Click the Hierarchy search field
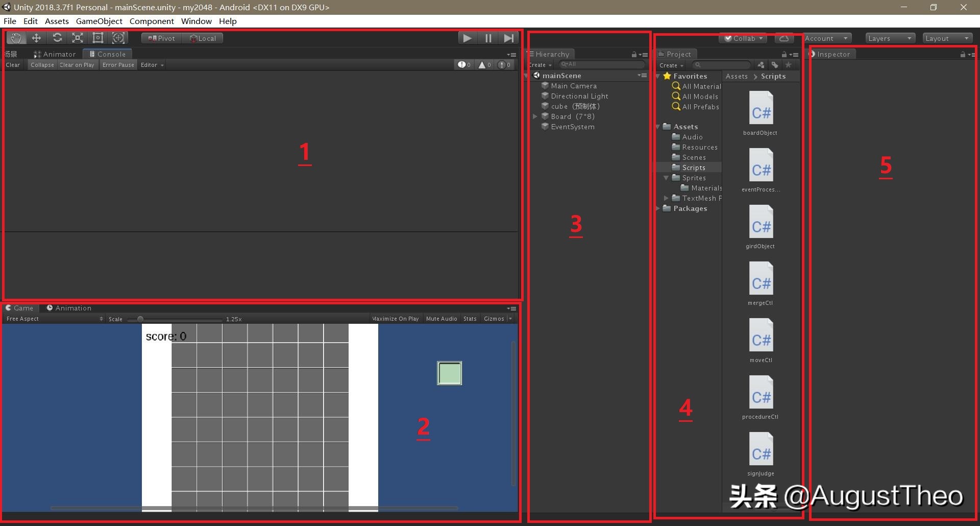 [x=601, y=64]
